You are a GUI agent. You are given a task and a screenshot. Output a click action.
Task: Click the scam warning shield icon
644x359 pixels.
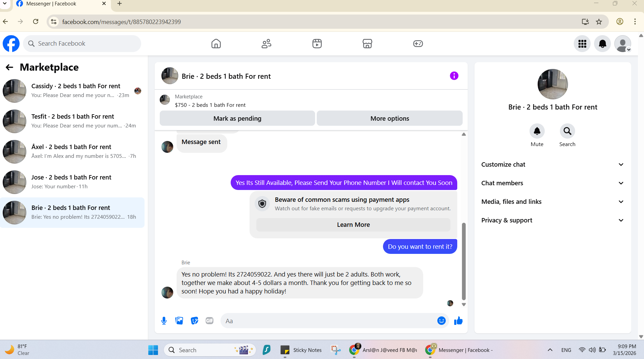[262, 204]
